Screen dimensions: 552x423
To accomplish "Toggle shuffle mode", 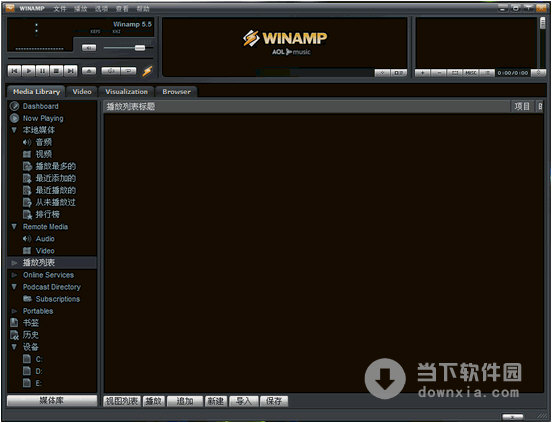I will point(111,71).
